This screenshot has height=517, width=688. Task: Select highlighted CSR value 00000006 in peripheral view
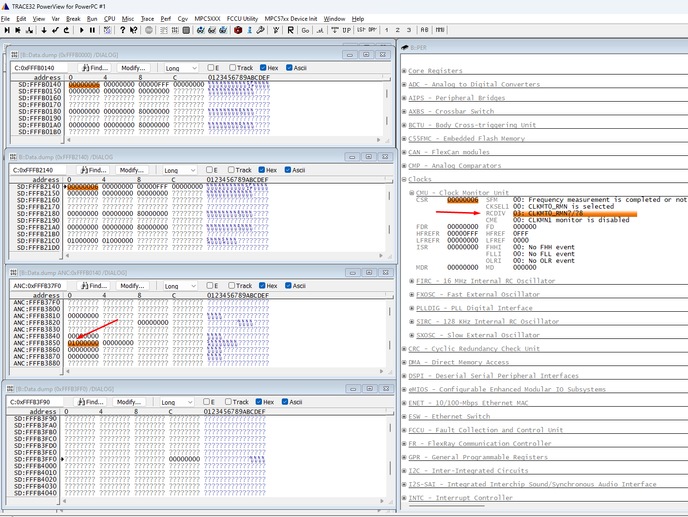(x=462, y=200)
